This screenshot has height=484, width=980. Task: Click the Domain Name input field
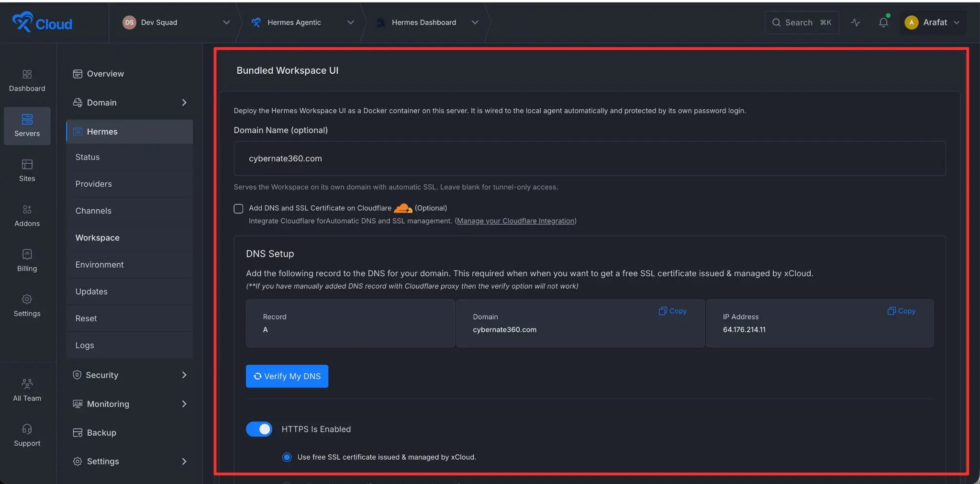point(590,158)
